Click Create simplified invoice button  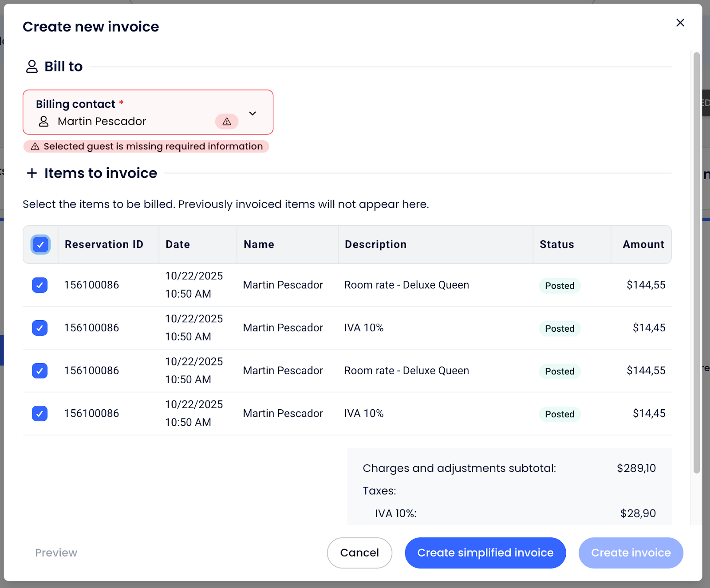click(x=485, y=553)
